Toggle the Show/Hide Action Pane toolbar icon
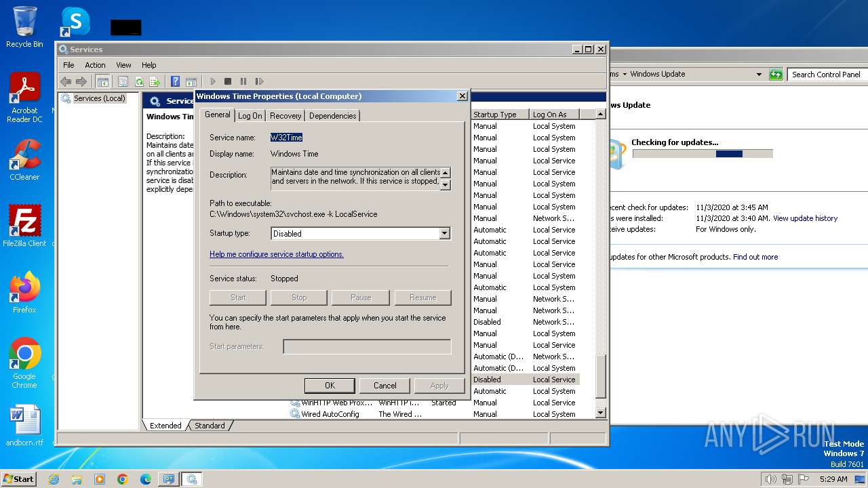 [x=191, y=81]
